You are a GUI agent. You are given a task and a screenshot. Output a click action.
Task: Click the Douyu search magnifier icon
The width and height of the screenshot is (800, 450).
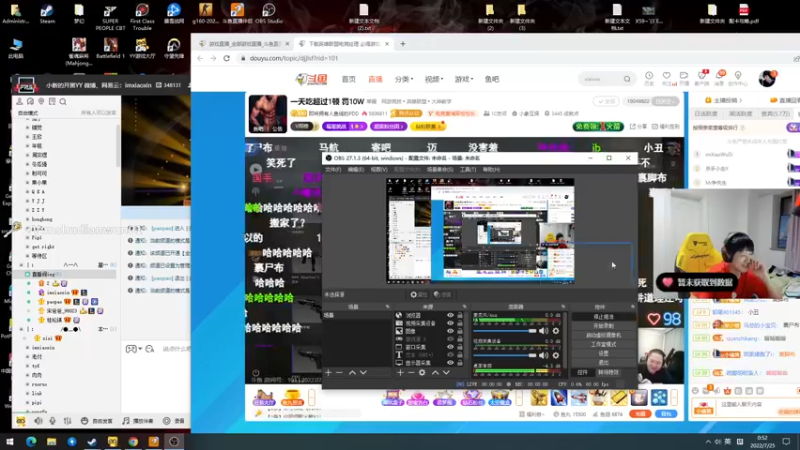[x=627, y=79]
